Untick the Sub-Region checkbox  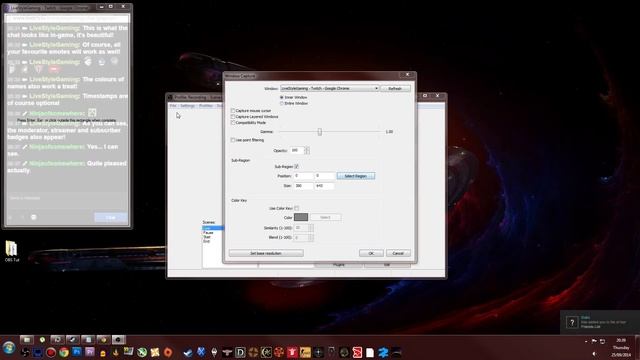pyautogui.click(x=297, y=167)
